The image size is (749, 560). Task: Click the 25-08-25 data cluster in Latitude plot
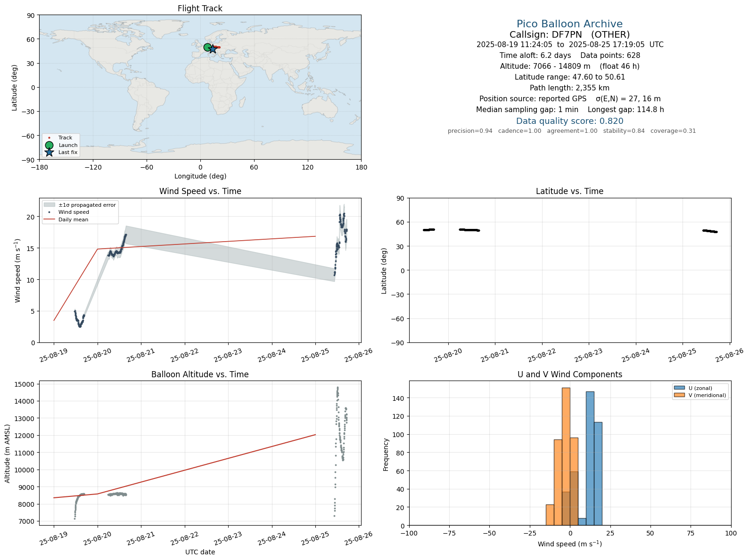[x=710, y=231]
